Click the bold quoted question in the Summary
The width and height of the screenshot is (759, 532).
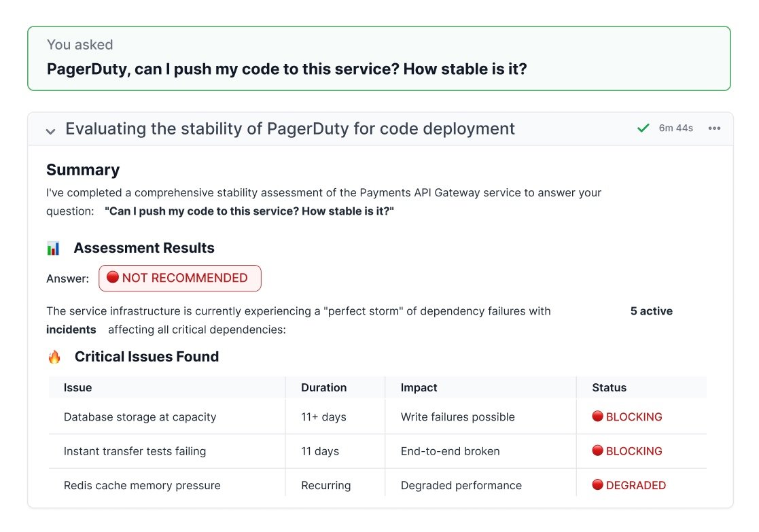pos(249,211)
